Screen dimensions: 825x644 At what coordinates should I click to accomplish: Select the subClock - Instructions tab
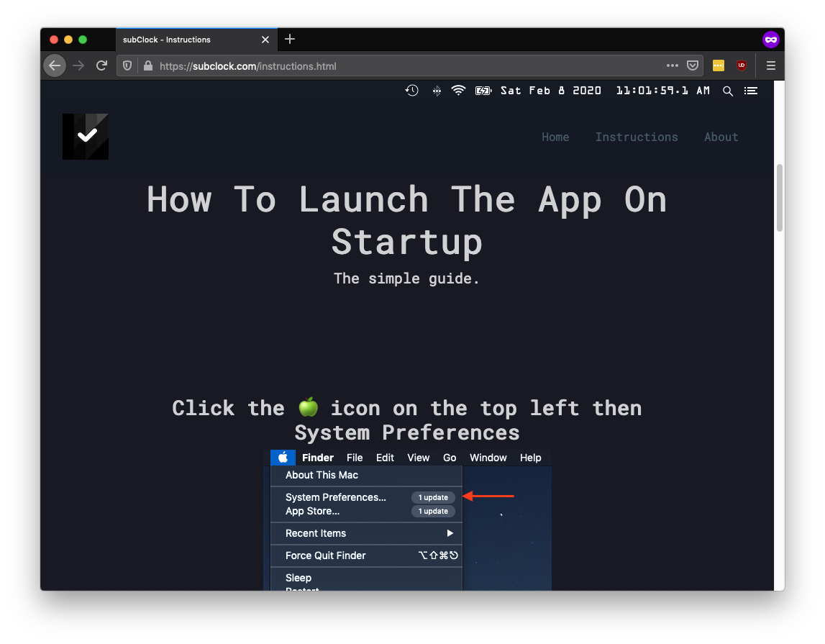point(196,40)
